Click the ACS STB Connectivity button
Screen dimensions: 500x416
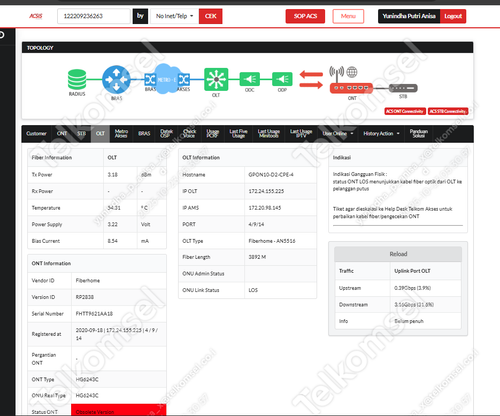[x=448, y=111]
